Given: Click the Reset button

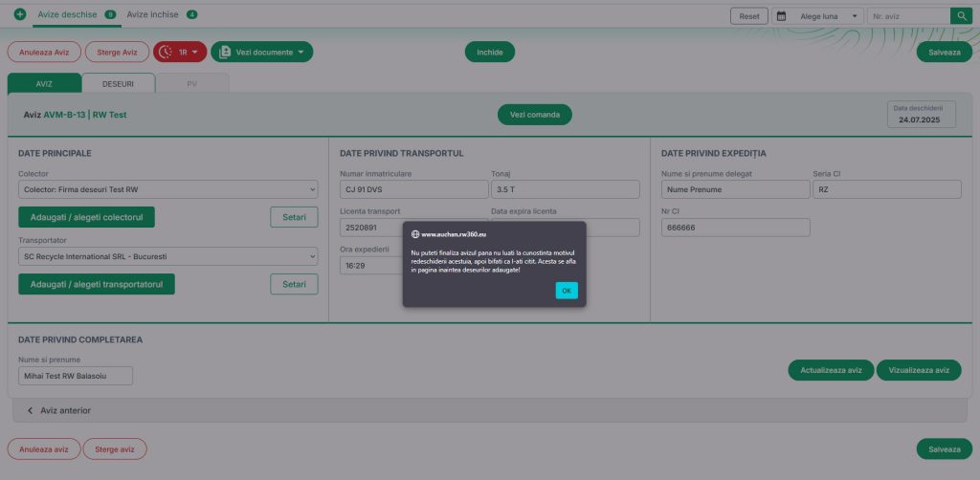Looking at the screenshot, I should click(x=749, y=16).
